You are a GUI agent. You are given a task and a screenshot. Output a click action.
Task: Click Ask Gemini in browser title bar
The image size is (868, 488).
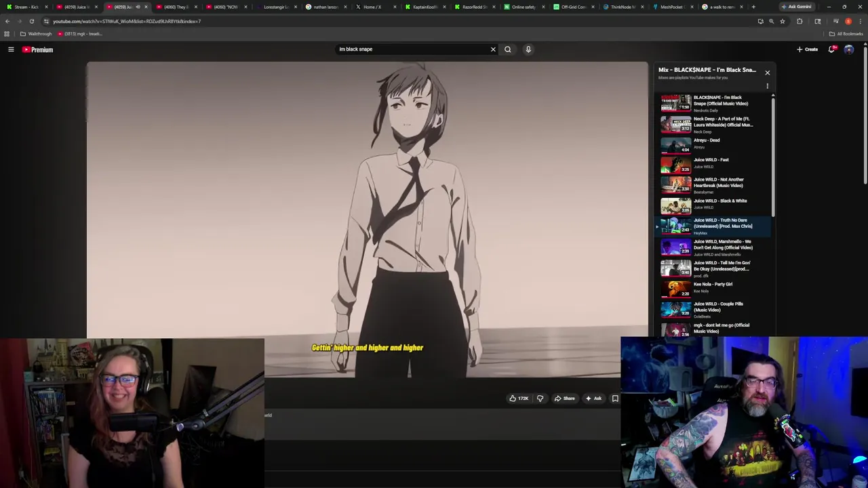click(x=796, y=7)
